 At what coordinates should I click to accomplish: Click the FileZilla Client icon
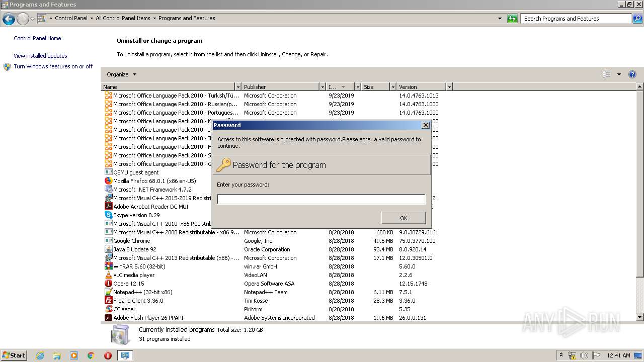tap(108, 301)
